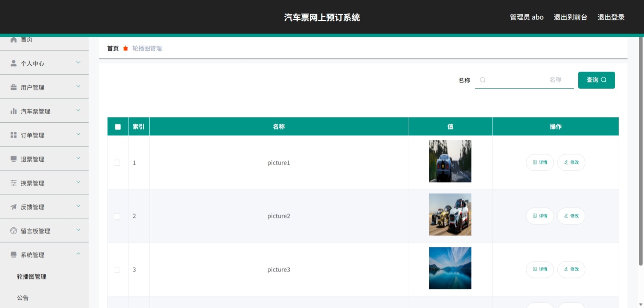This screenshot has height=308, width=644.
Task: Check the checkbox for picture3 row
Action: click(117, 270)
